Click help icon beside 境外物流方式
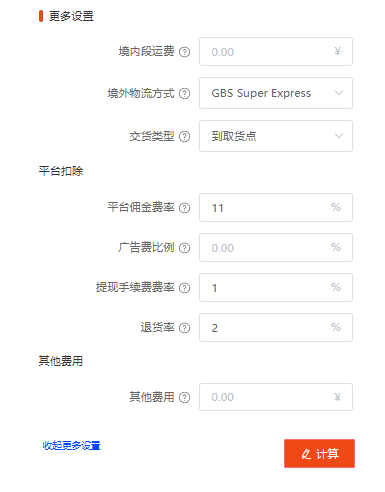This screenshot has height=492, width=385. (x=184, y=94)
